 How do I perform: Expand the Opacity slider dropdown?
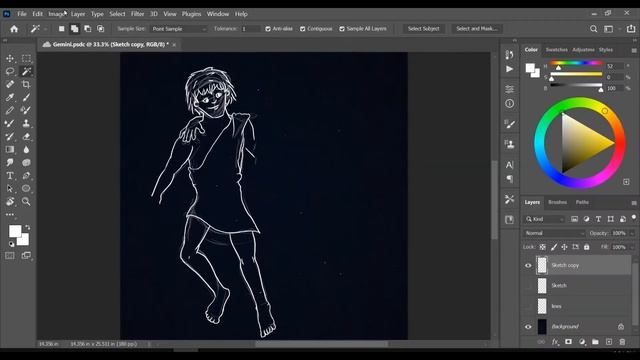pos(632,233)
